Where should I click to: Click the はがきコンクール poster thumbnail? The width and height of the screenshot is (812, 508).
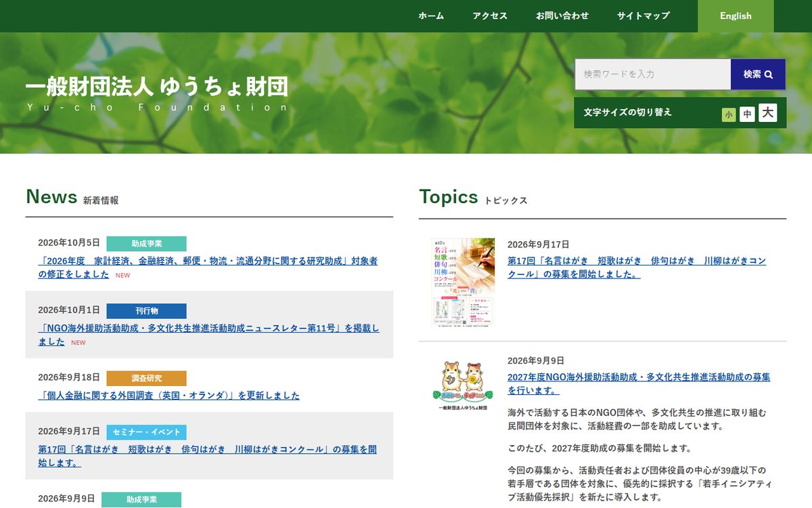[x=464, y=282]
